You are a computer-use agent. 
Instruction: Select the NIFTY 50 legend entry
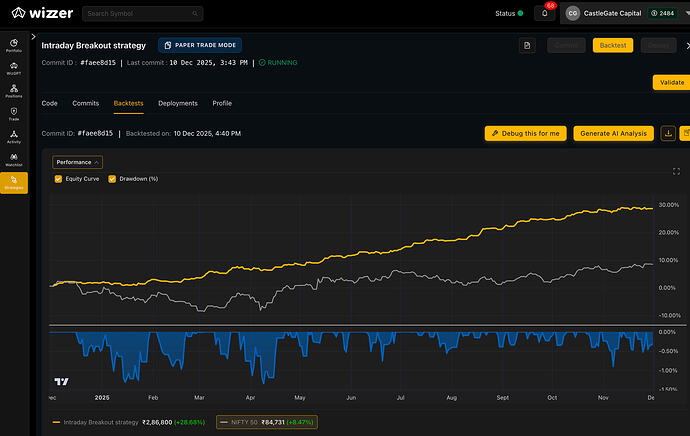(267, 422)
